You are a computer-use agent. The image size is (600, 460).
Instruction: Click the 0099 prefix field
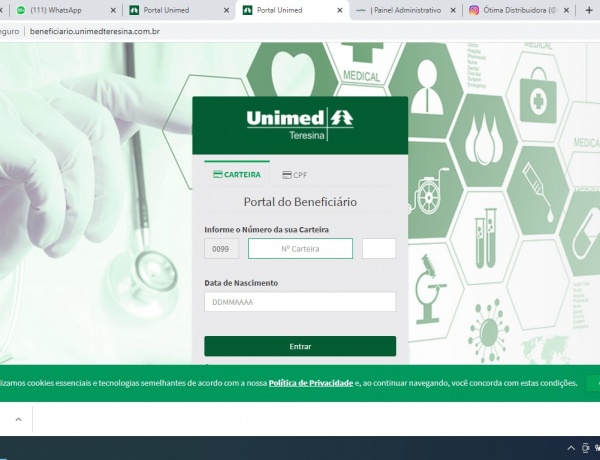coord(221,249)
